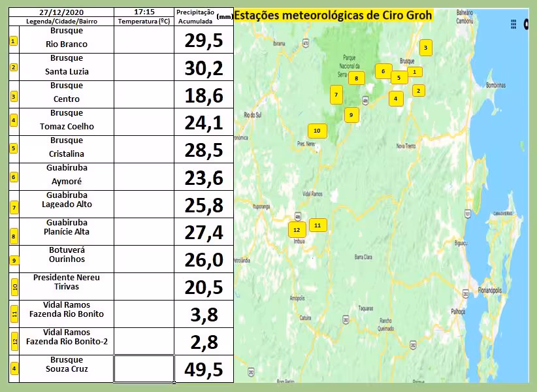This screenshot has width=537, height=392.
Task: Click the 17:15 time cell
Action: 144,12
